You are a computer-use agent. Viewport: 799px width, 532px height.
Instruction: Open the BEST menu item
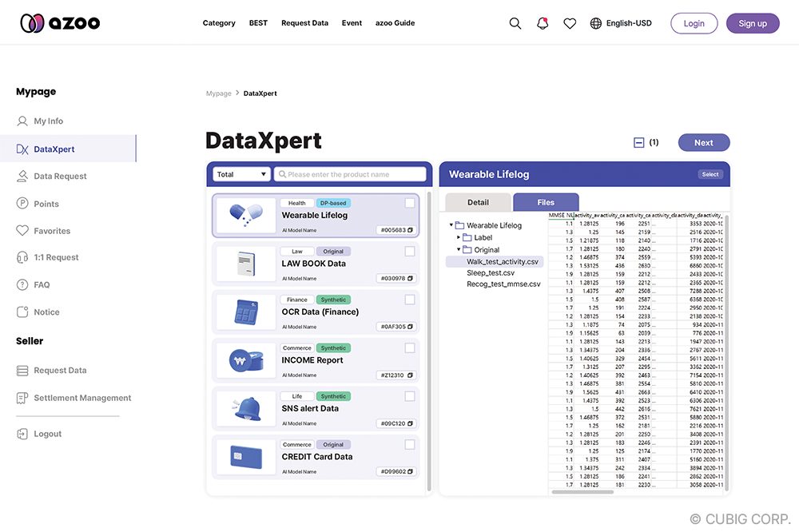click(258, 23)
